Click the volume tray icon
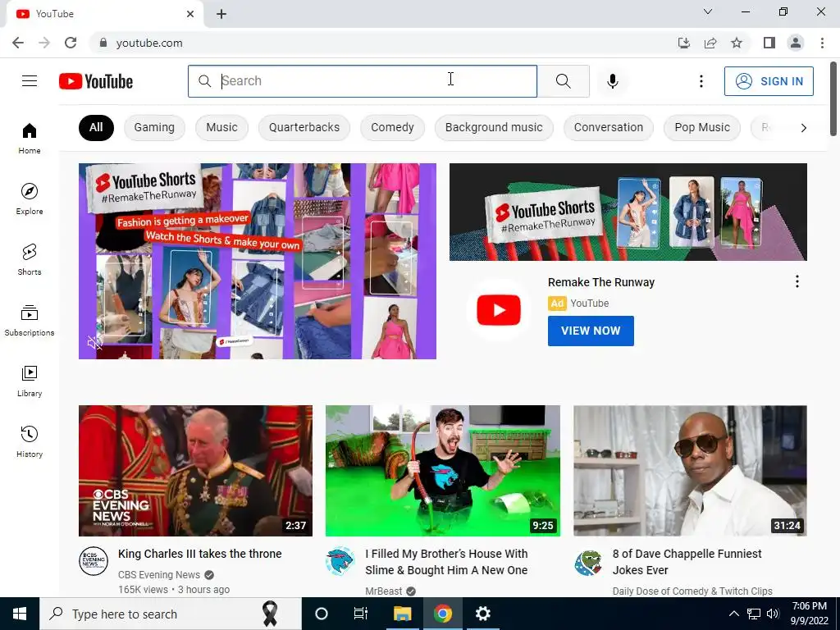Image resolution: width=840 pixels, height=630 pixels. [x=773, y=614]
